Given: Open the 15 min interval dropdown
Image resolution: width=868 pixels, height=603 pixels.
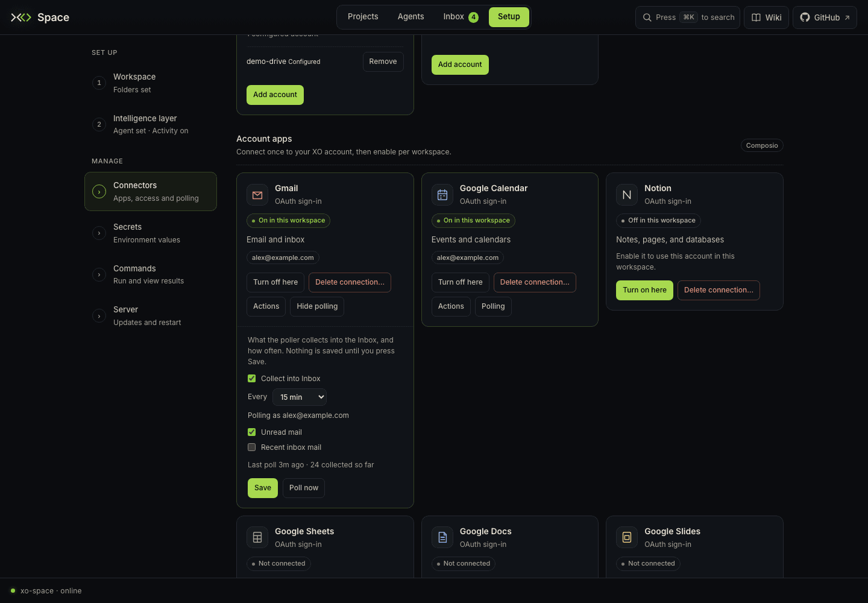Looking at the screenshot, I should tap(300, 397).
